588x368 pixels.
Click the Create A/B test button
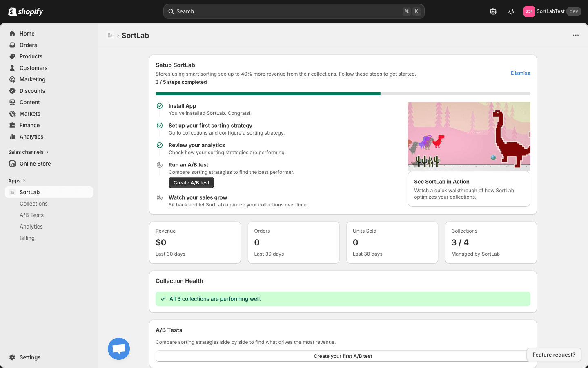click(191, 183)
